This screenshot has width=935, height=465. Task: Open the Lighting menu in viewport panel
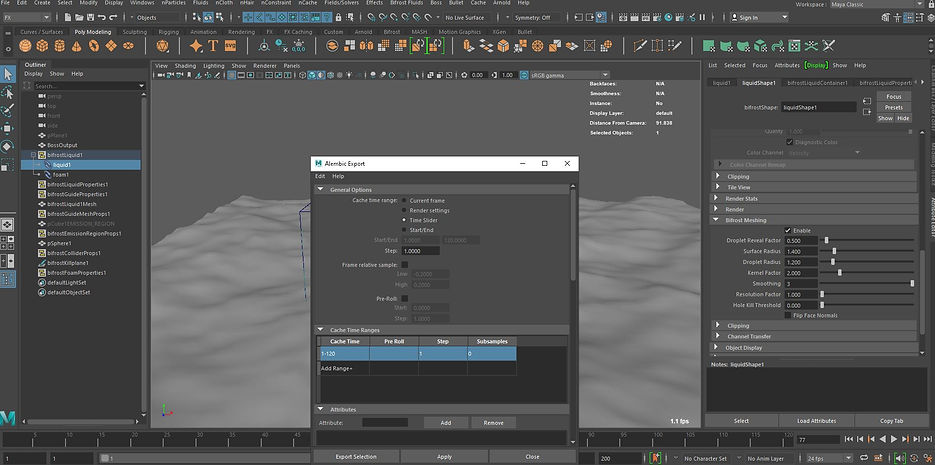pyautogui.click(x=213, y=66)
